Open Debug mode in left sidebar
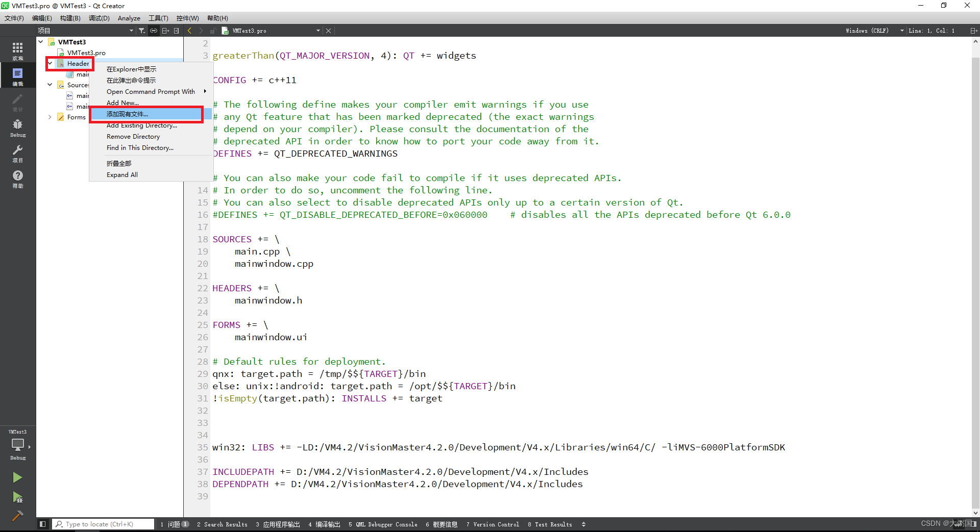Viewport: 980px width, 532px height. [x=18, y=128]
